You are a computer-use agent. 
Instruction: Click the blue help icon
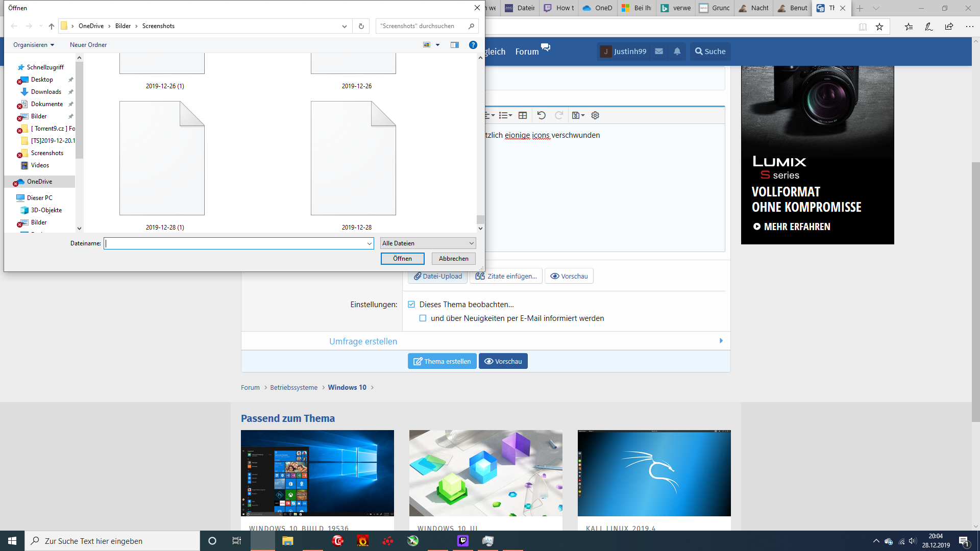(x=473, y=45)
